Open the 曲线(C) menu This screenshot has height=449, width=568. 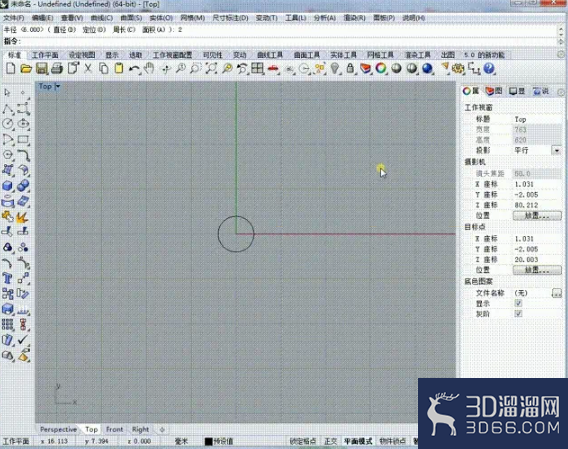(101, 18)
